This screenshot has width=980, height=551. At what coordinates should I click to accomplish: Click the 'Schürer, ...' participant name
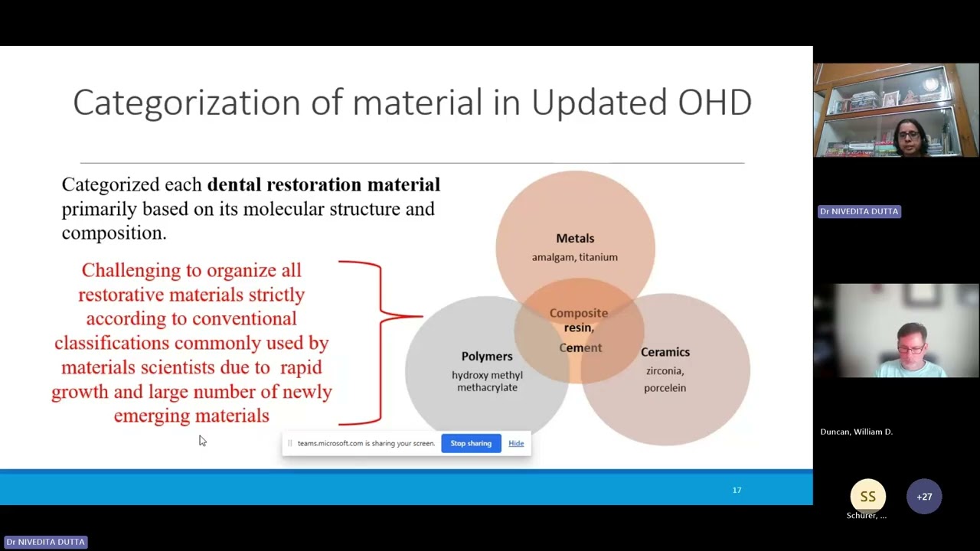(x=867, y=516)
